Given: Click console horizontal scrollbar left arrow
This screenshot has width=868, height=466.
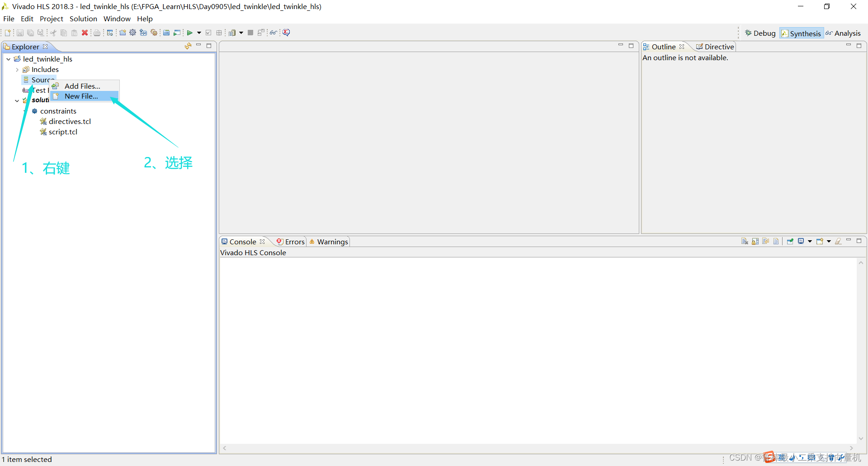Looking at the screenshot, I should 225,448.
